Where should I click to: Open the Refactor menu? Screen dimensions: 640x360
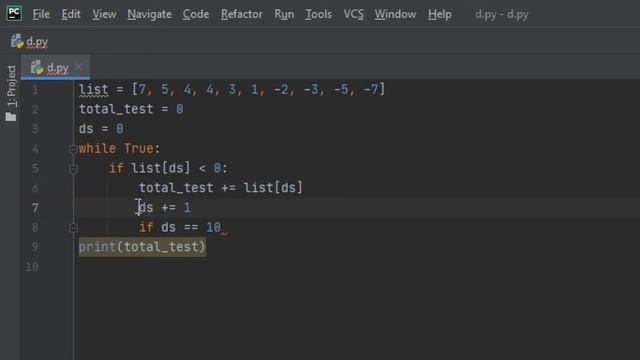[x=242, y=14]
